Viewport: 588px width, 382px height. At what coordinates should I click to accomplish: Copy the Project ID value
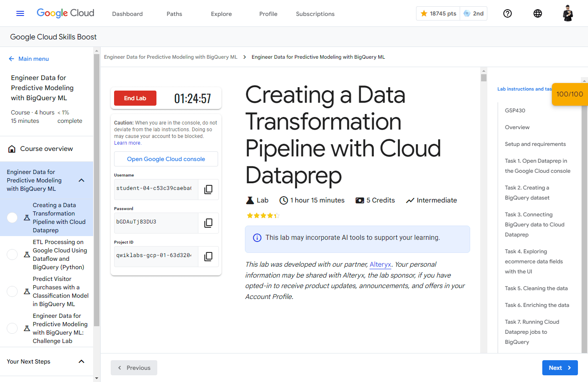(208, 256)
